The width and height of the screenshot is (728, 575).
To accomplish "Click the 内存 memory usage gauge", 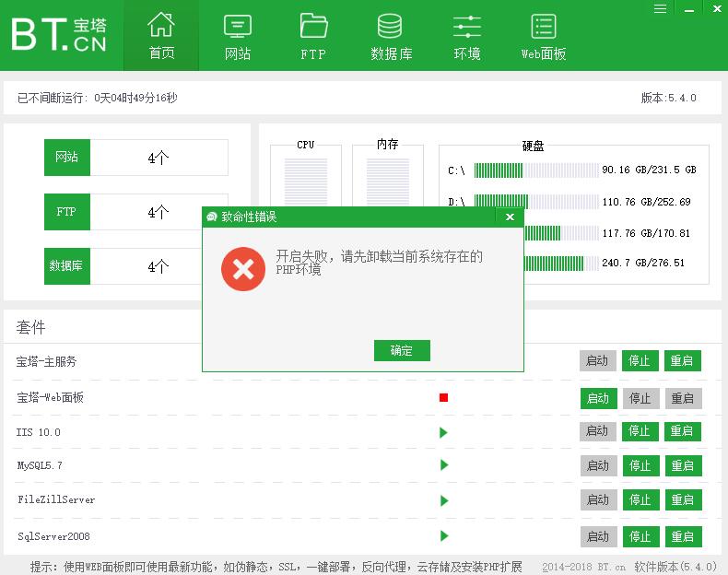I will [x=388, y=181].
